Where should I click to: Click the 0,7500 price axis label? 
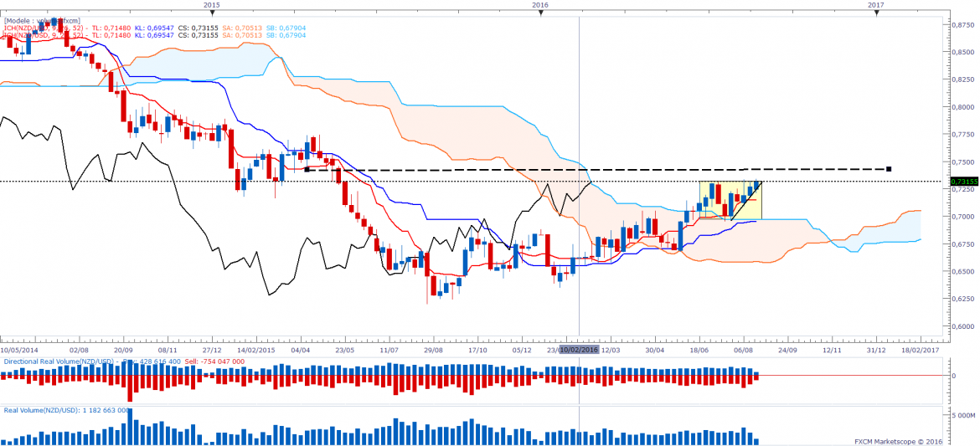[963, 161]
